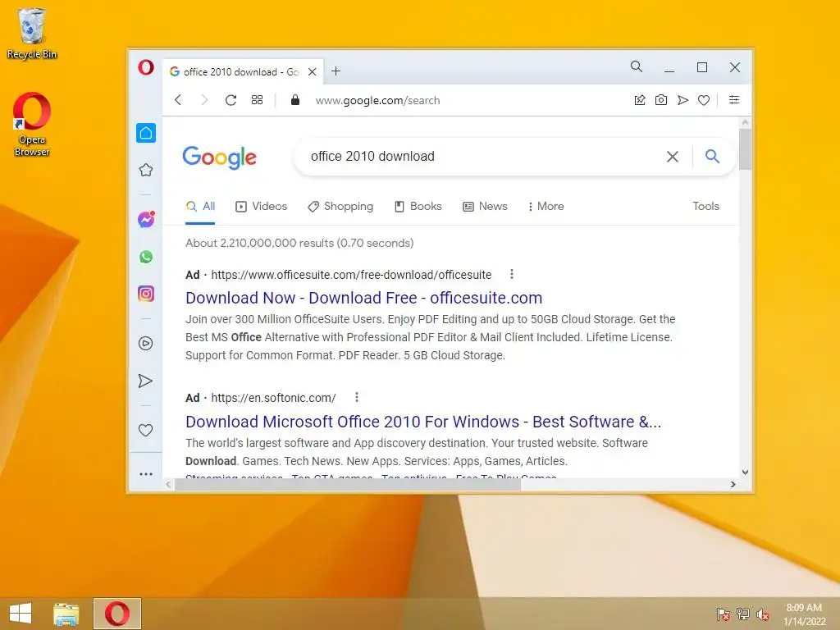The image size is (840, 630).
Task: Click the padlock site security icon
Action: (x=294, y=100)
